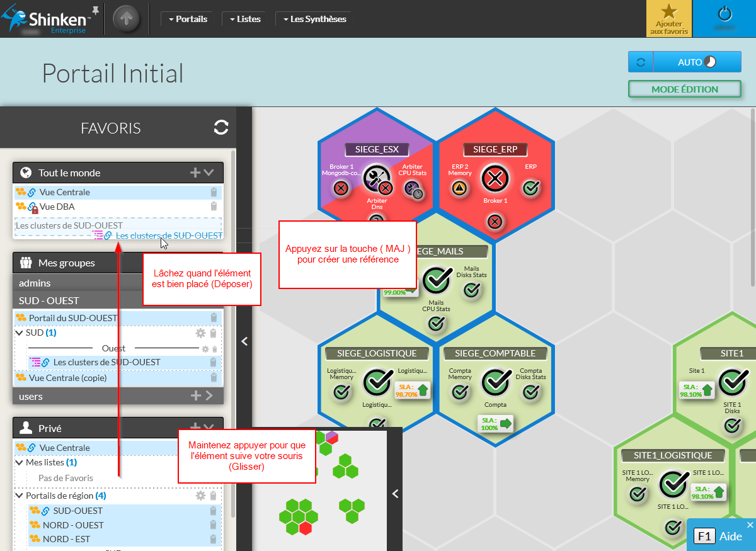This screenshot has width=756, height=551.
Task: Toggle the AUTO refresh mode
Action: pyautogui.click(x=696, y=62)
